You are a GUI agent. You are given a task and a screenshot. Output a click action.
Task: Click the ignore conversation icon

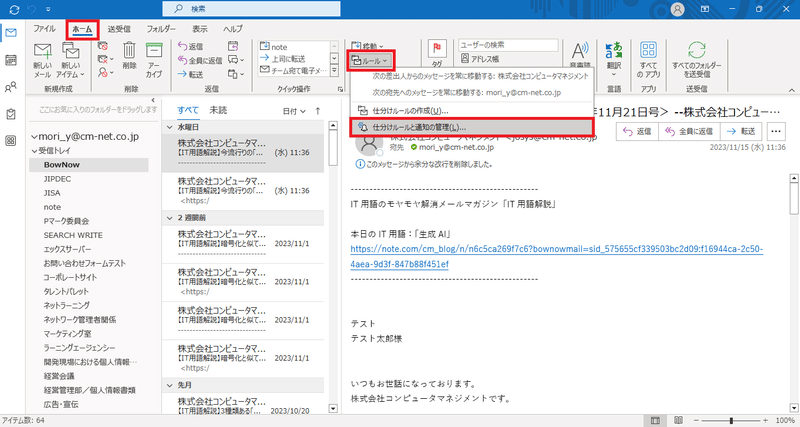point(103,46)
